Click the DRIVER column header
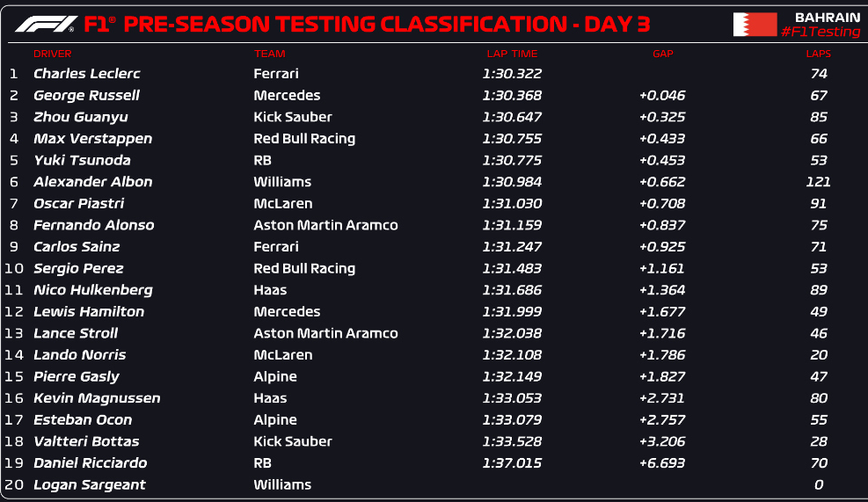868x502 pixels. (53, 54)
